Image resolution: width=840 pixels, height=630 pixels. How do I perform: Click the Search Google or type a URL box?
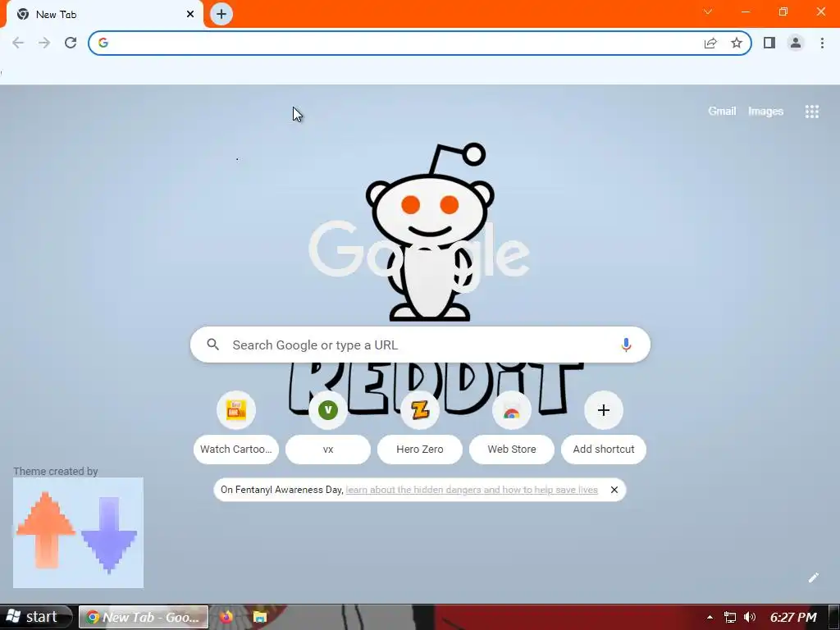click(x=420, y=345)
